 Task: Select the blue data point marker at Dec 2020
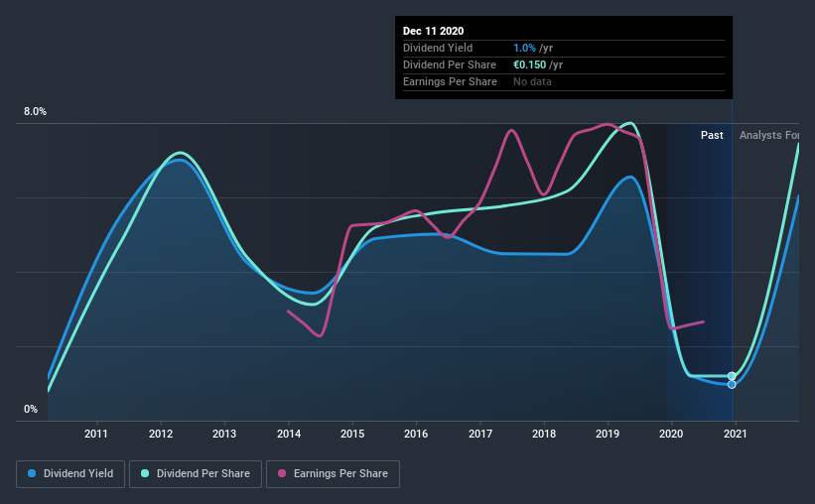pyautogui.click(x=732, y=385)
